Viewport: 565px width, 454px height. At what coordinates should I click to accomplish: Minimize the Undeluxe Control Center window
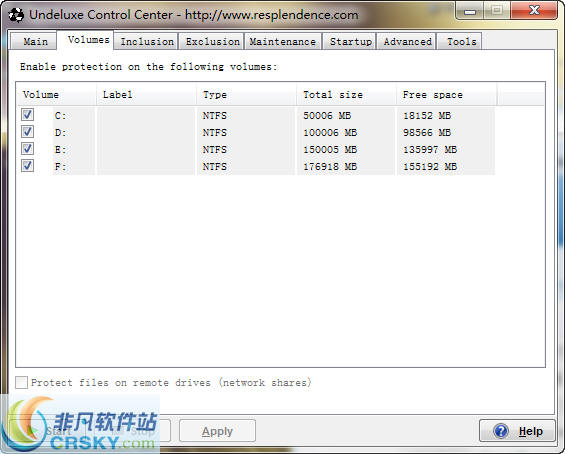[x=470, y=11]
